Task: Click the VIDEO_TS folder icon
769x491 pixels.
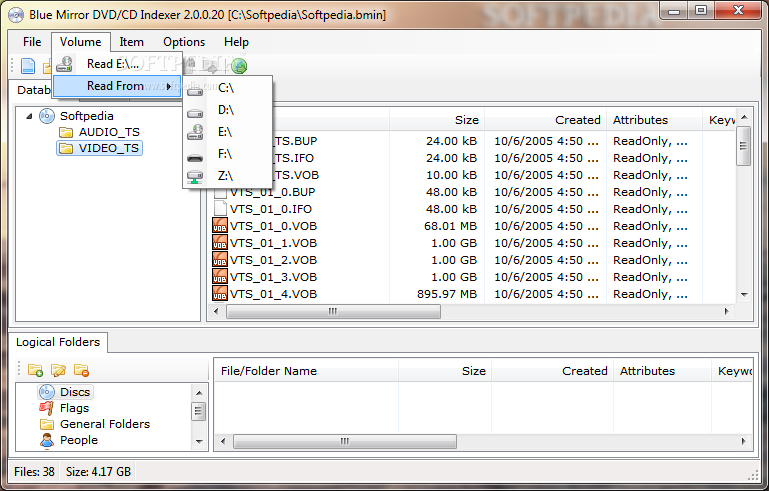Action: 66,148
